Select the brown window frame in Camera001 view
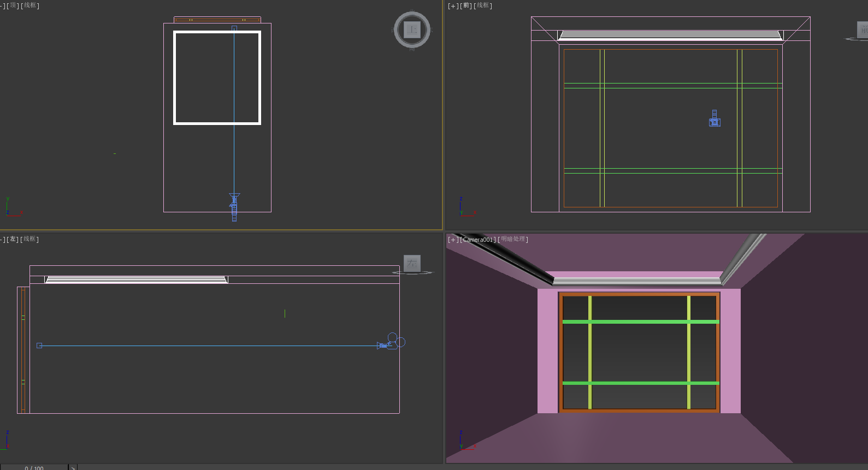The image size is (868, 470). (x=639, y=294)
